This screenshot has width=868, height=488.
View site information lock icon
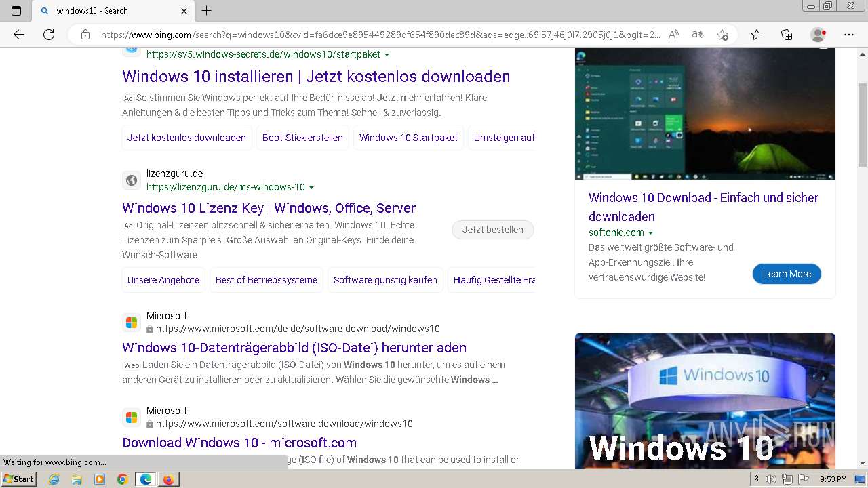click(85, 35)
